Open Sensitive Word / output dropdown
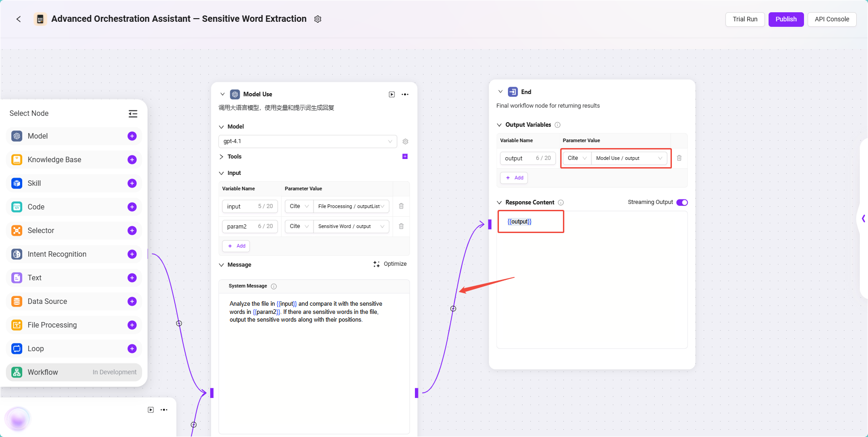 tap(351, 226)
